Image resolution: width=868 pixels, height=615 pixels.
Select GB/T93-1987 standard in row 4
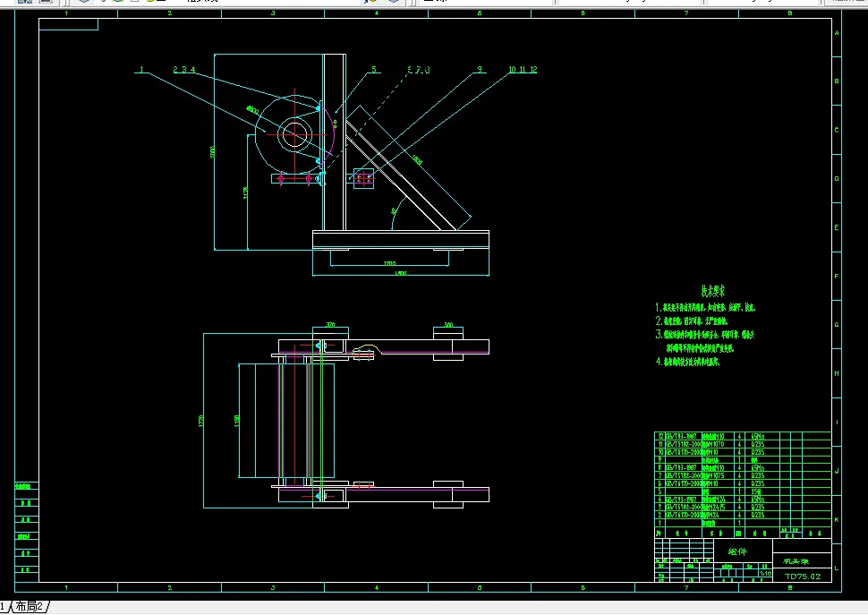coord(681,500)
